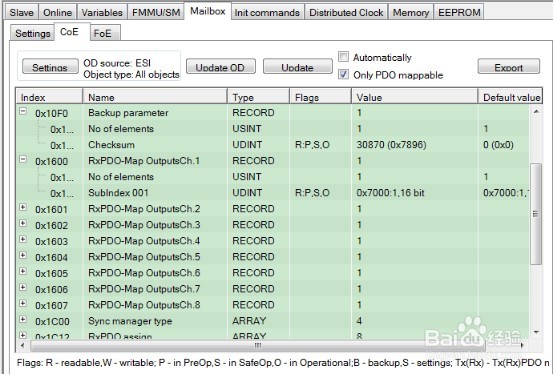
Task: Select RxPDO-Map OutputsCh.8 row
Action: tap(273, 305)
